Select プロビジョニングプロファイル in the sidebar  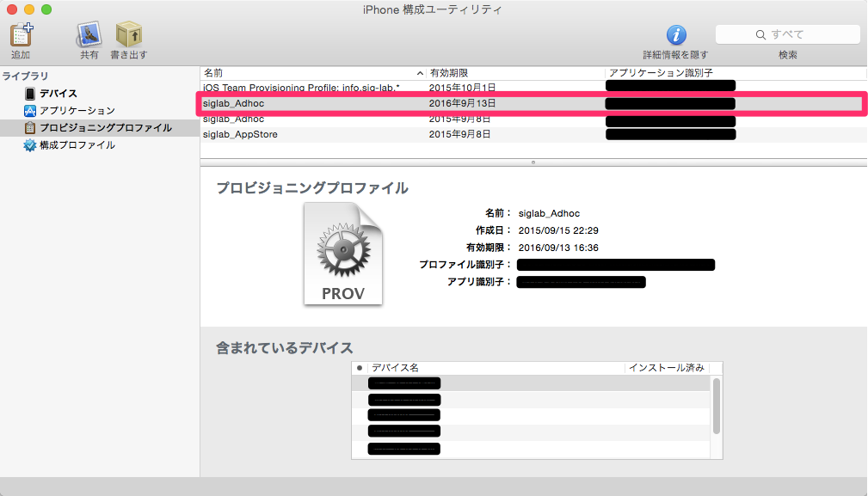tap(100, 128)
